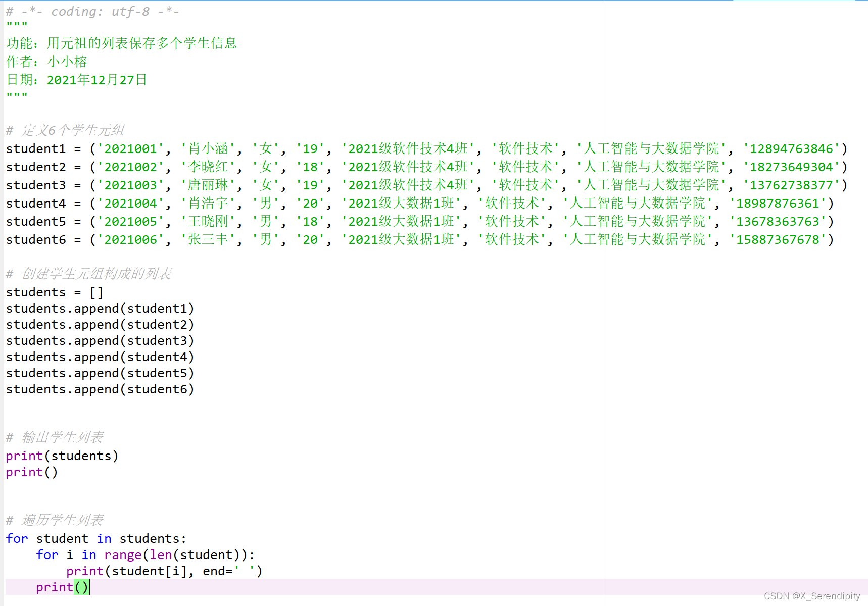This screenshot has width=868, height=606.
Task: Click the coding utf-8 comment line
Action: 92,11
